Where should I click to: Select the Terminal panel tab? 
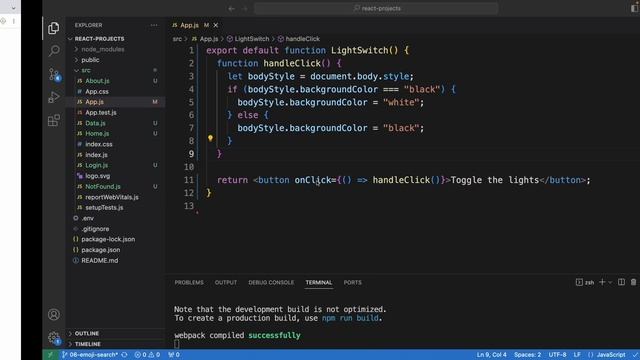(x=319, y=282)
